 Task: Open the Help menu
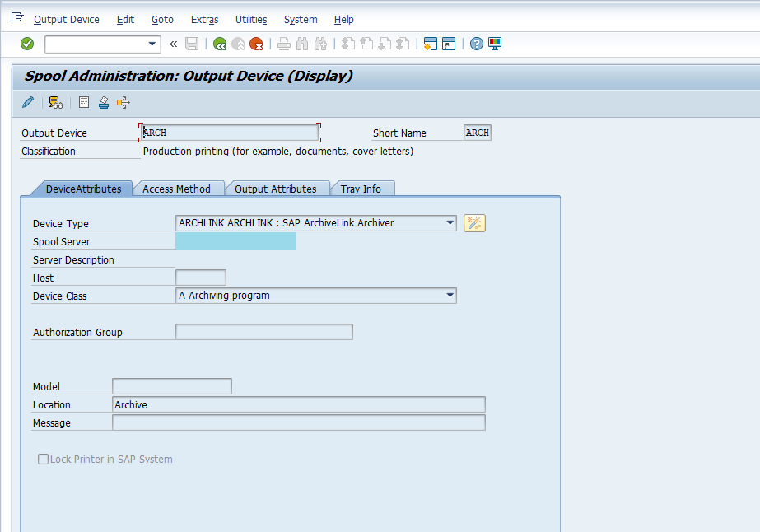(x=343, y=20)
